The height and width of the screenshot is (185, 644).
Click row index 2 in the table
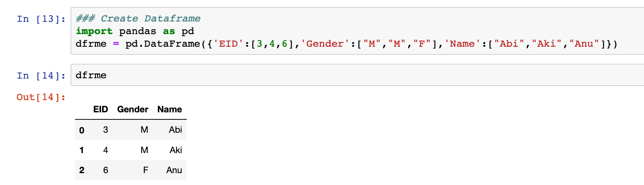(x=82, y=170)
